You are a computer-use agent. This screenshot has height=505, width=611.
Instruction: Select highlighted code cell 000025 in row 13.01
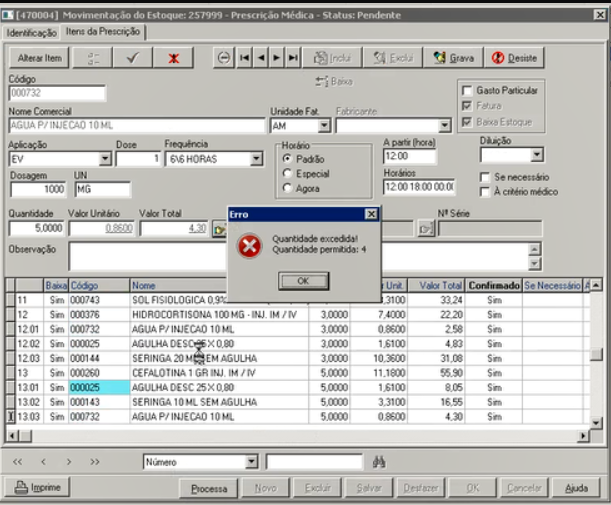pos(99,388)
